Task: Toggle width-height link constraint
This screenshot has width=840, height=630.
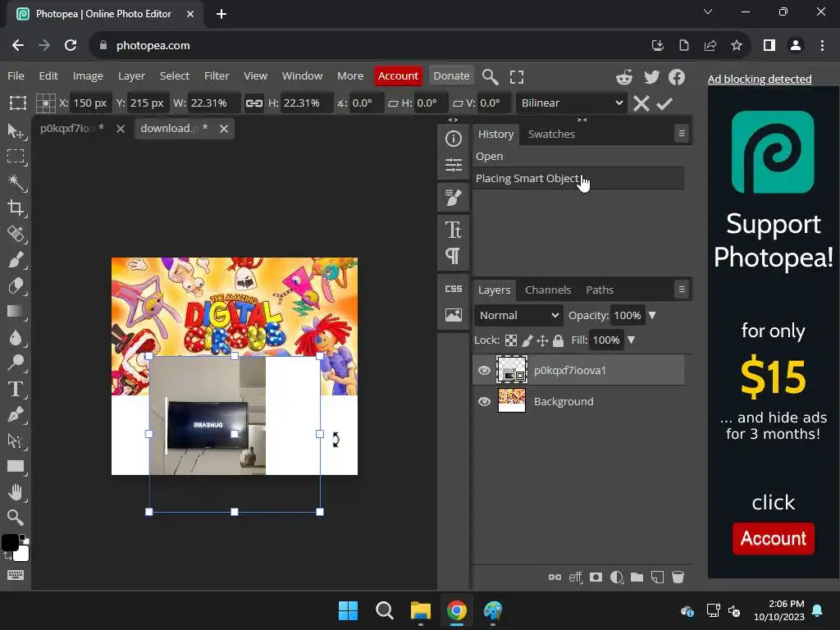Action: 254,103
